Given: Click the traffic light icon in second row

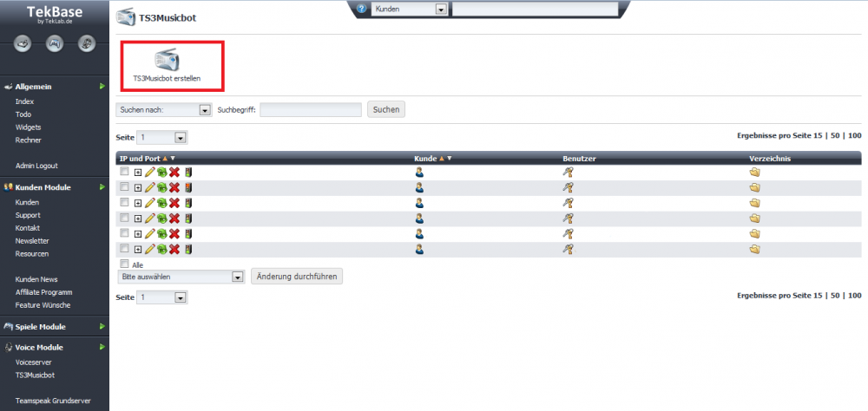Looking at the screenshot, I should [x=188, y=187].
